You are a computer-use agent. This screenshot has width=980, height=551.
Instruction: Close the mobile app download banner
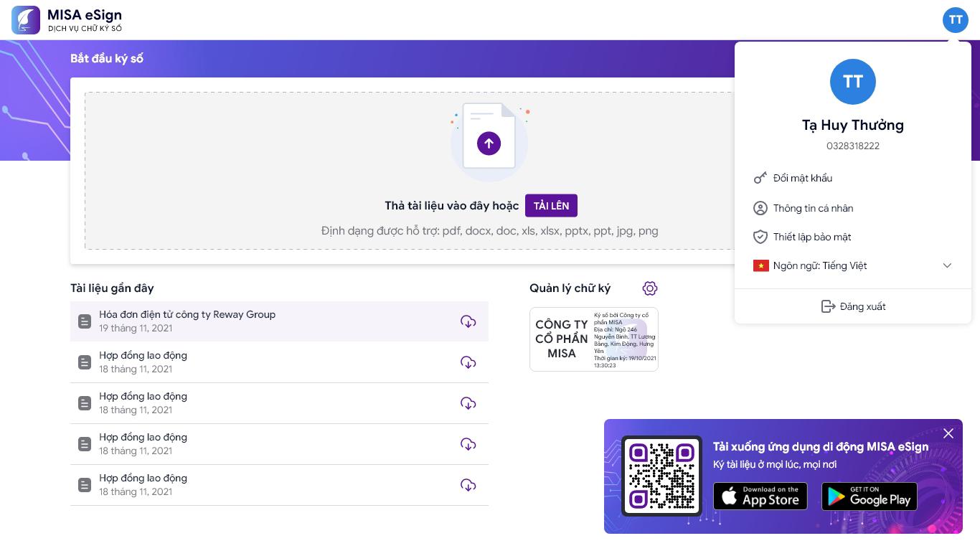click(x=948, y=433)
